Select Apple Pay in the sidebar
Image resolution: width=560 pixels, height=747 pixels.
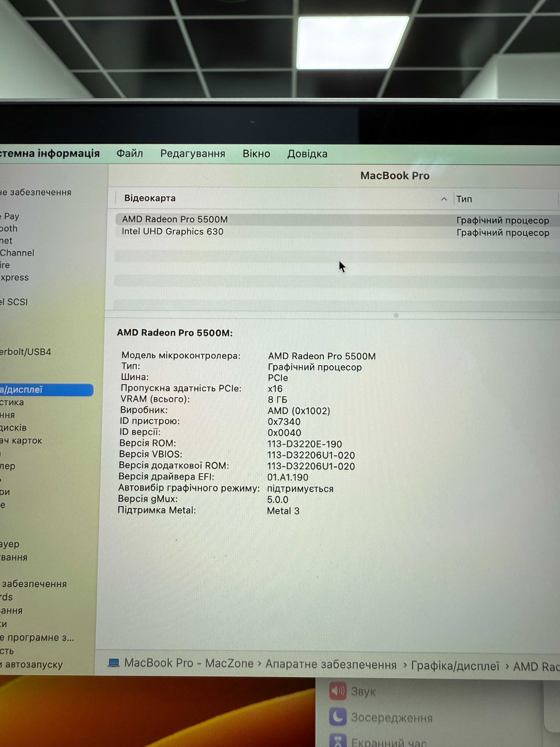pos(10,216)
